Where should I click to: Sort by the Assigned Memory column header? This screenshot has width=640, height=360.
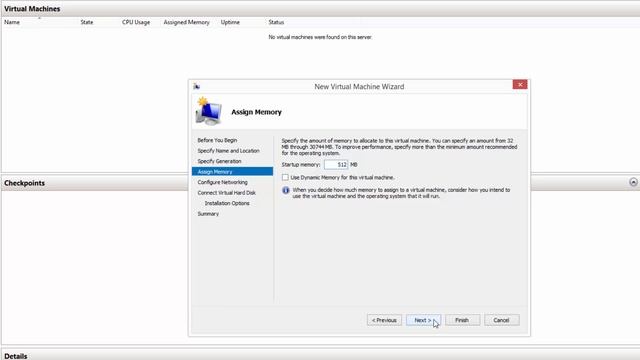[187, 22]
